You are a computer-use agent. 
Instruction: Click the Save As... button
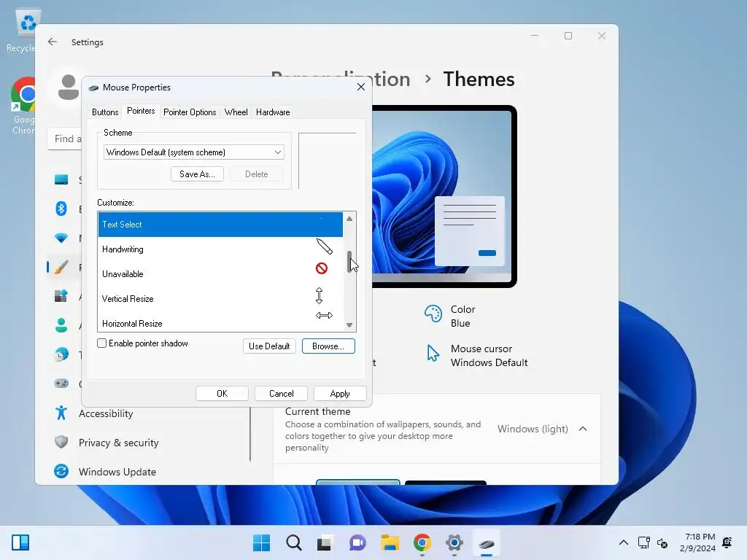pos(197,174)
